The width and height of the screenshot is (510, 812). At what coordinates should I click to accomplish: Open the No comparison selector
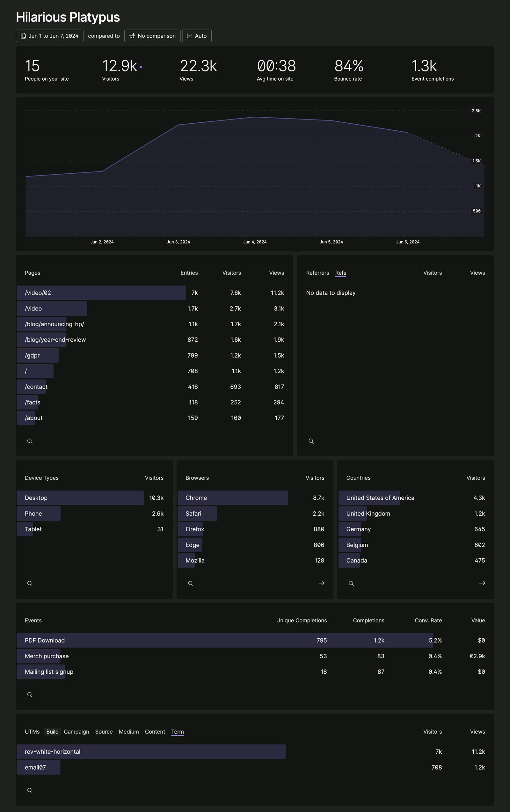point(152,36)
